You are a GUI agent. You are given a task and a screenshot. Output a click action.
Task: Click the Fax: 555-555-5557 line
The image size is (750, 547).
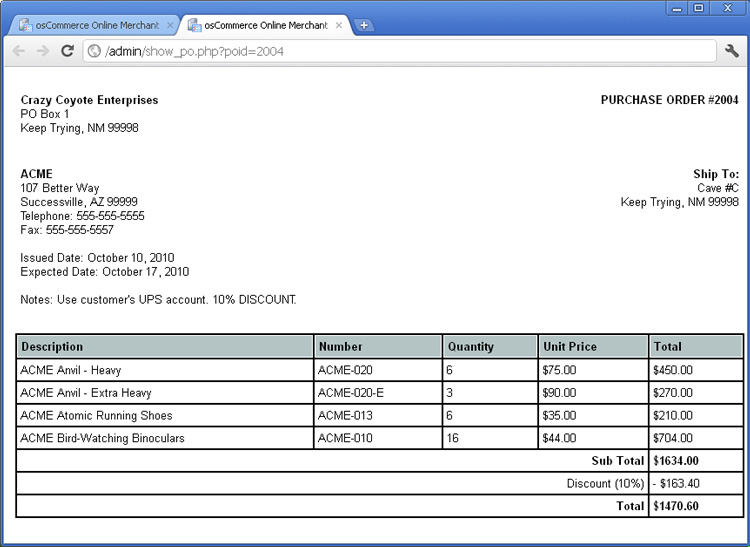67,230
